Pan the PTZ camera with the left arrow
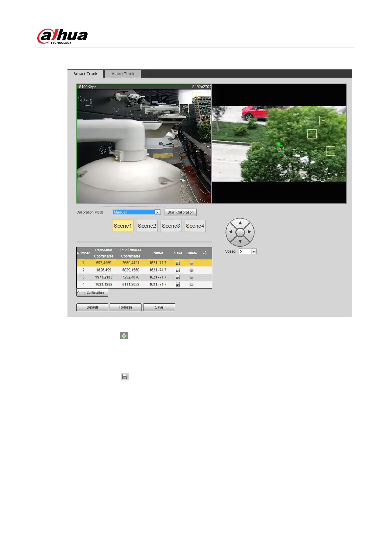 click(x=231, y=232)
